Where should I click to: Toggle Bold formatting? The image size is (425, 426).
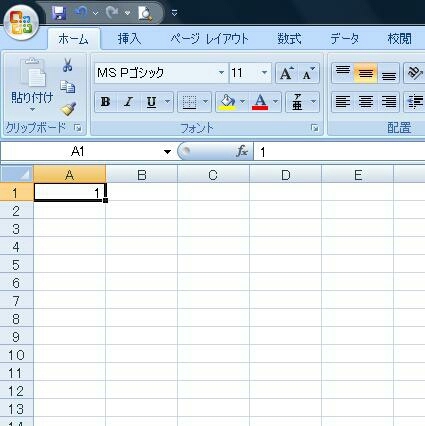105,102
